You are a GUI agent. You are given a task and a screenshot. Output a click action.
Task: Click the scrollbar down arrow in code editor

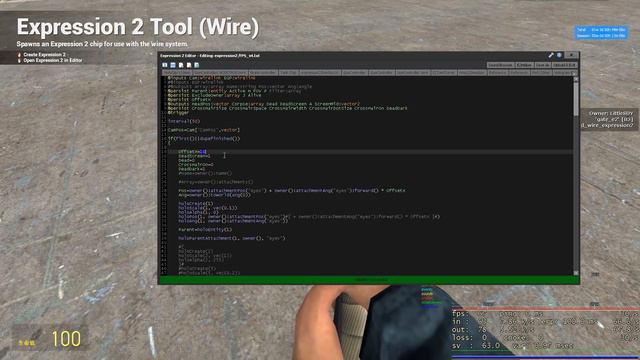pos(576,273)
